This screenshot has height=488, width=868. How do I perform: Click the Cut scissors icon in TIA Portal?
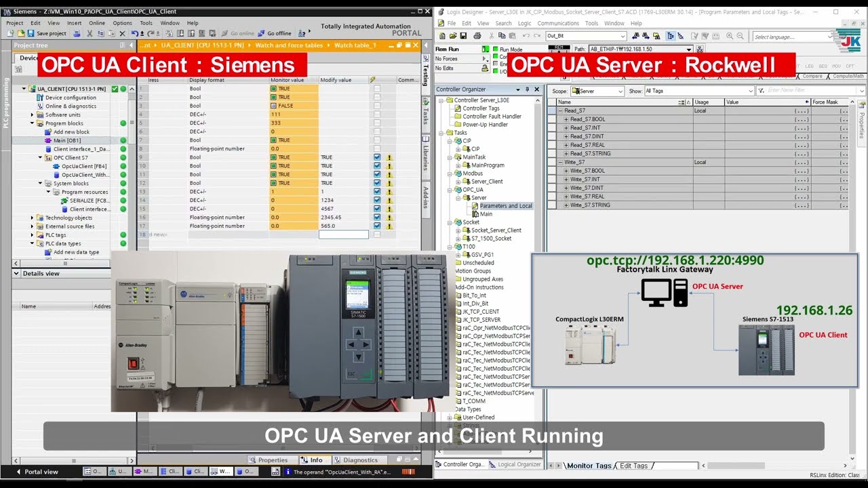pos(89,33)
